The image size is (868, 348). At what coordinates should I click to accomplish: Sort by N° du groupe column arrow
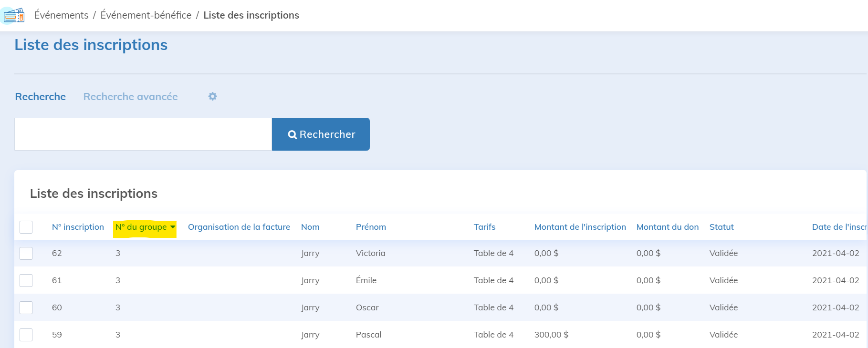pos(173,227)
